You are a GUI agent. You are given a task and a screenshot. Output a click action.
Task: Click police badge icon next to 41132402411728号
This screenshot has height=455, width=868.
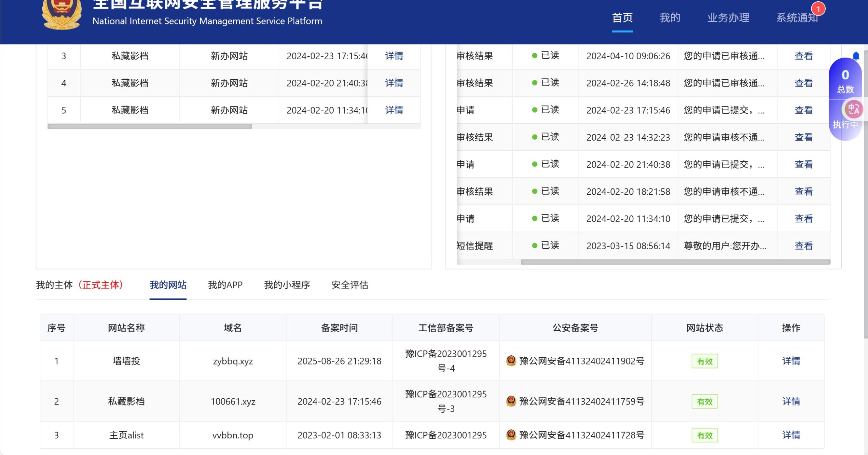(x=511, y=435)
